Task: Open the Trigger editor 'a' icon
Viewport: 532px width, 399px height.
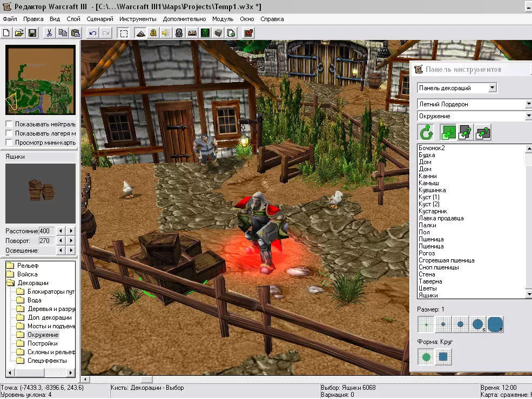Action: click(x=153, y=33)
